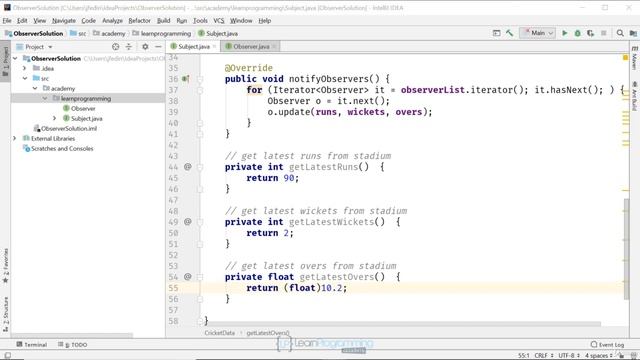This screenshot has width=640, height=360.
Task: Switch to the Observer.java editor tab
Action: tap(251, 47)
